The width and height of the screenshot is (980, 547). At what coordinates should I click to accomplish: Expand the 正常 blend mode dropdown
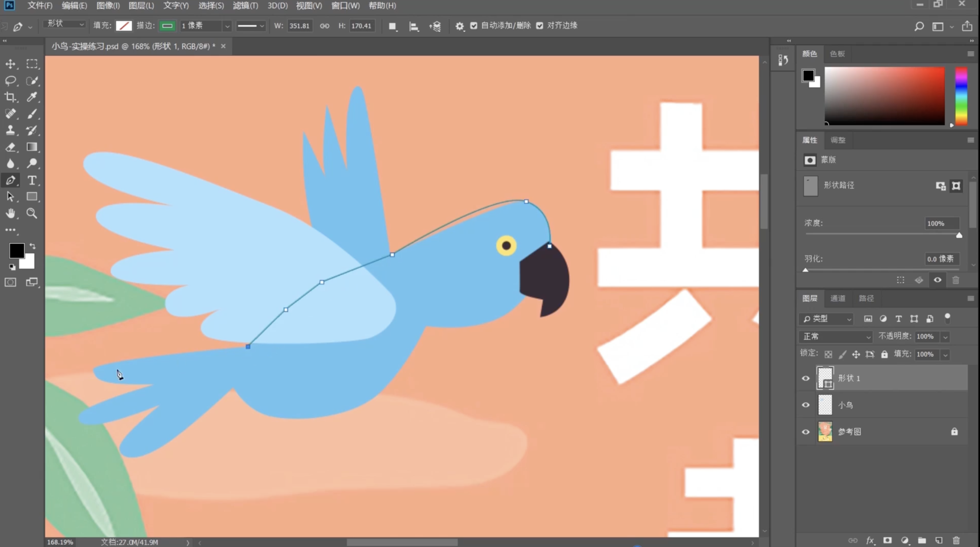coord(836,336)
